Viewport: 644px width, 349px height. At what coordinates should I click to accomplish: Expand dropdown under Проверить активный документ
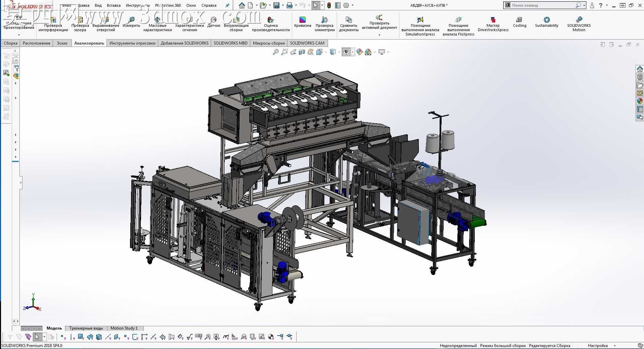(x=379, y=35)
